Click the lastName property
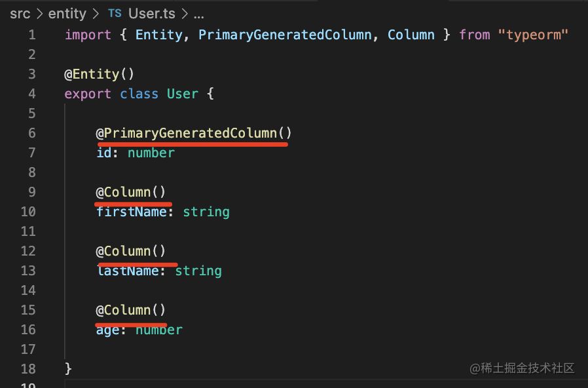 click(x=128, y=271)
